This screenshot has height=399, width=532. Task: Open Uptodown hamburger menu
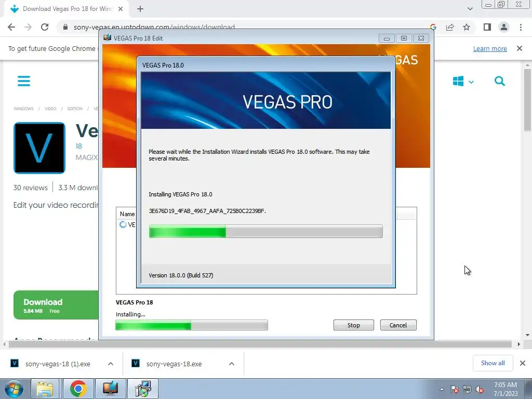[24, 81]
